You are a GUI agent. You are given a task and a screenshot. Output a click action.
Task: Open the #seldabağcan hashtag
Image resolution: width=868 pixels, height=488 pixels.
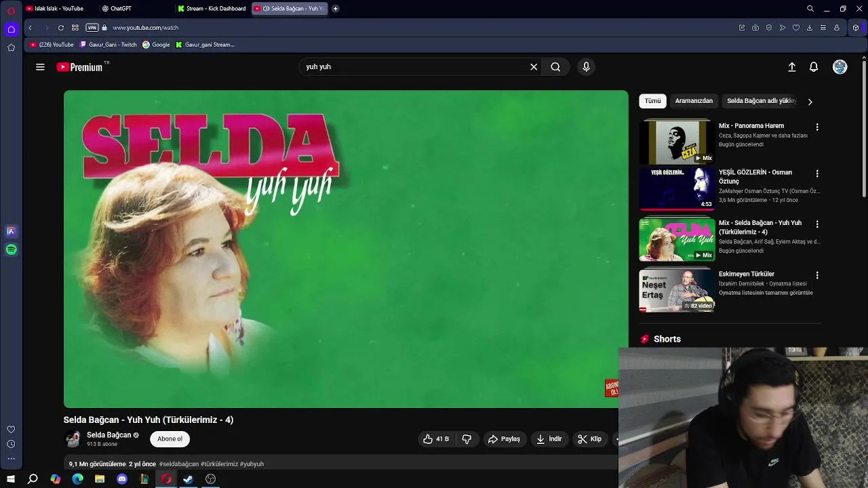pos(179,464)
